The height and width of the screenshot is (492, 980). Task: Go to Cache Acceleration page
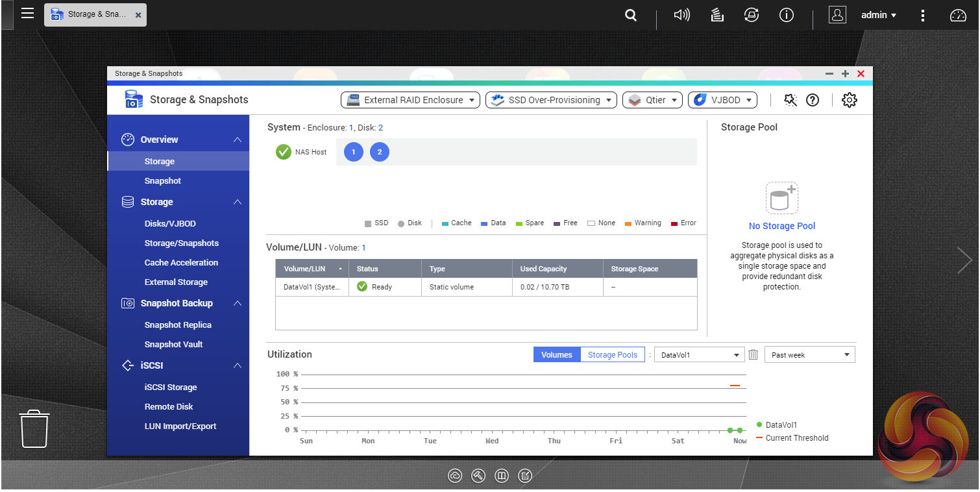tap(181, 263)
